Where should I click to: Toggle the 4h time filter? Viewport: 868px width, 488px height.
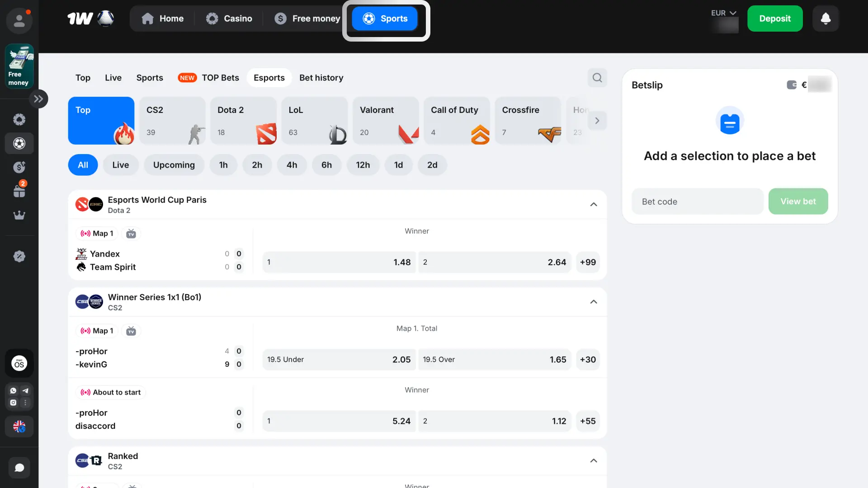292,165
